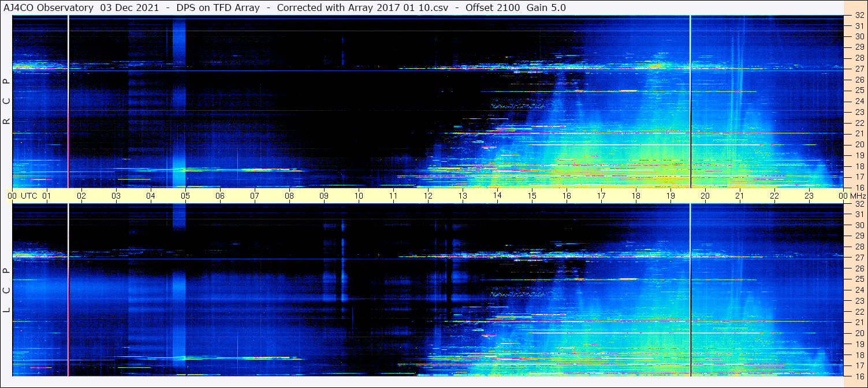868x388 pixels.
Task: Select hour 02 on the time axis
Action: (x=81, y=196)
